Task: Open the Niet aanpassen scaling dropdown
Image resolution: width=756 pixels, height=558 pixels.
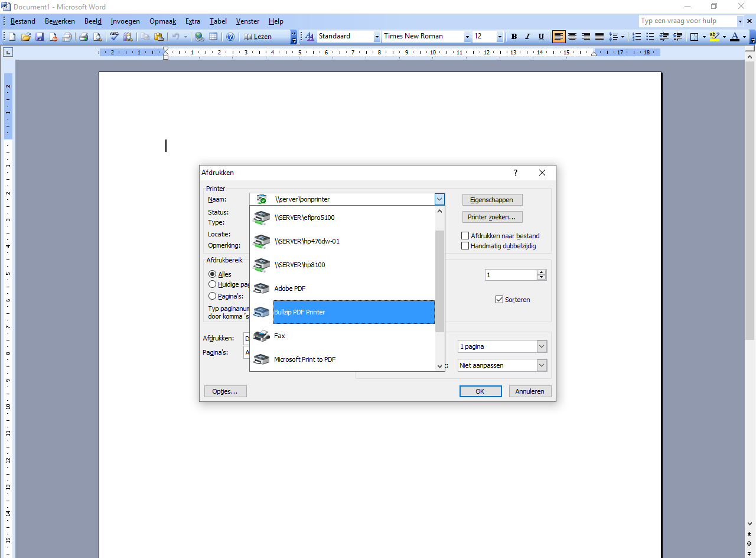Action: point(542,365)
